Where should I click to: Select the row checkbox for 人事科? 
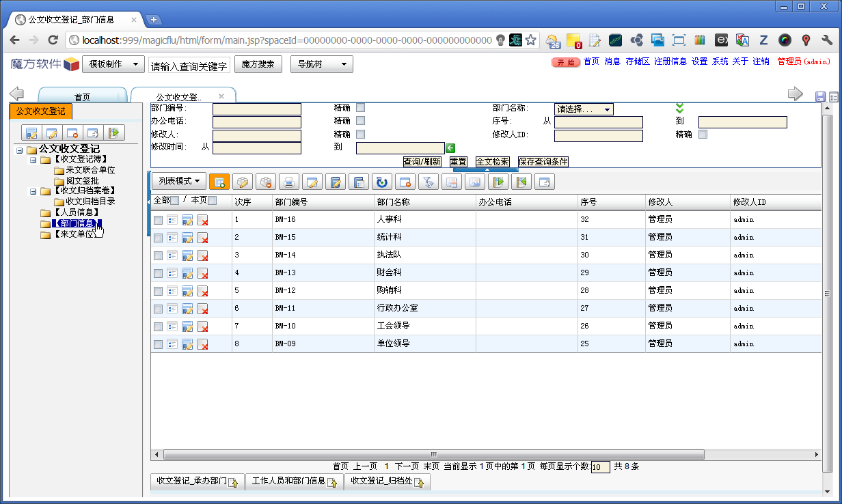[x=158, y=220]
